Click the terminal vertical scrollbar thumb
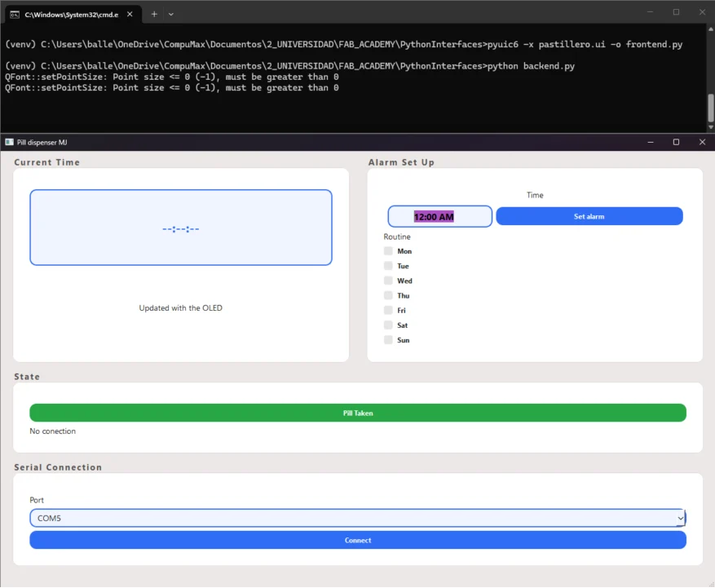This screenshot has width=715, height=588. (x=710, y=108)
